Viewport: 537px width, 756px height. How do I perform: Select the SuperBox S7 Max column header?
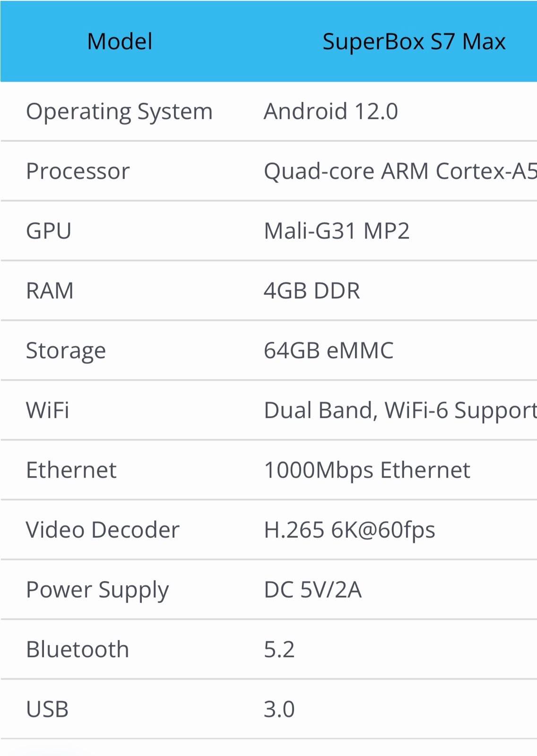click(414, 42)
